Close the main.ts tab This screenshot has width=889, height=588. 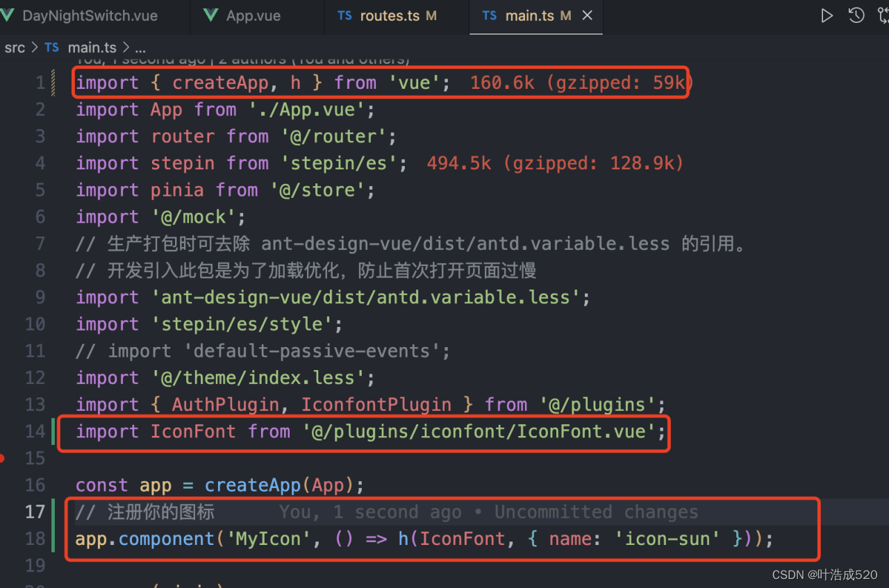(587, 15)
